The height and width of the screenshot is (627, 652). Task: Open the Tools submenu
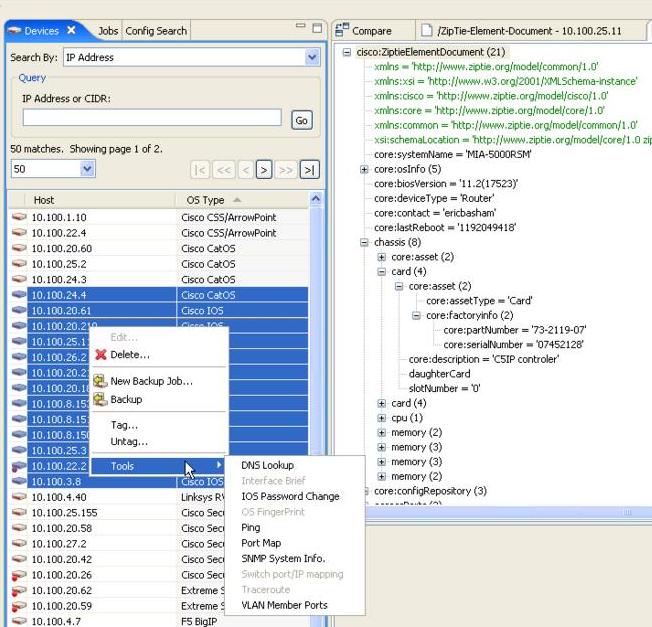(x=158, y=466)
